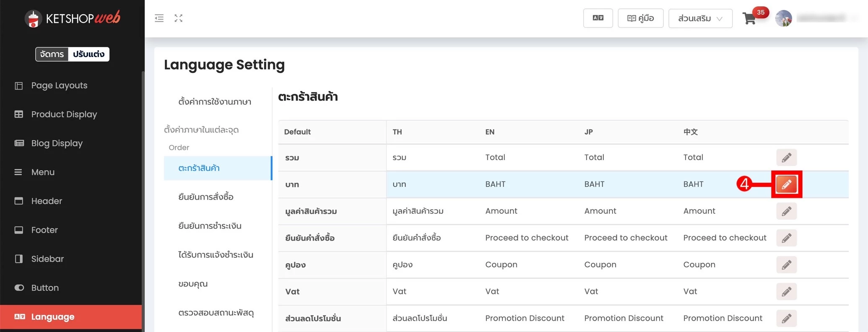The width and height of the screenshot is (868, 332).
Task: Click the shopping cart icon with badge
Action: (749, 18)
